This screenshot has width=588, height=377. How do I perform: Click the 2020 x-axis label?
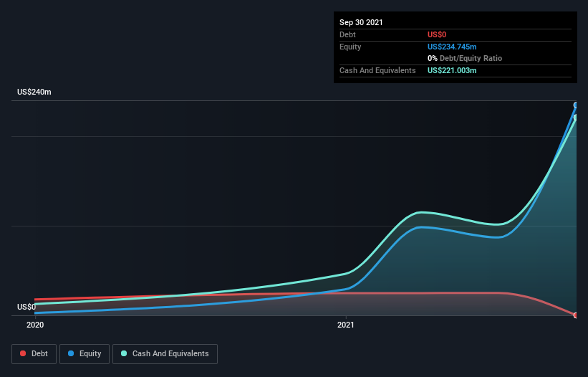35,325
